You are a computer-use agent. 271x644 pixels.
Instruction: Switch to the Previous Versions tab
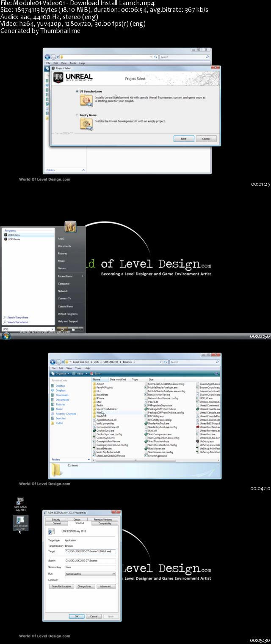pyautogui.click(x=103, y=520)
